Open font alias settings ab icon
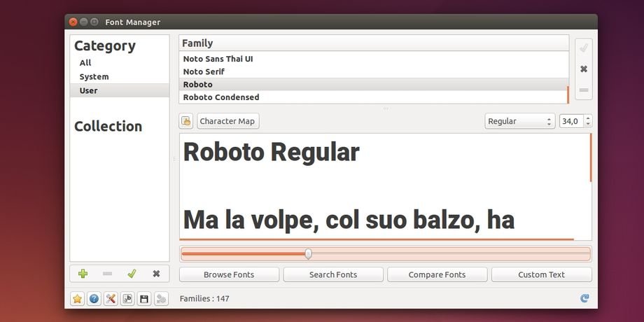Screen dimensions: 644x322 point(127,299)
